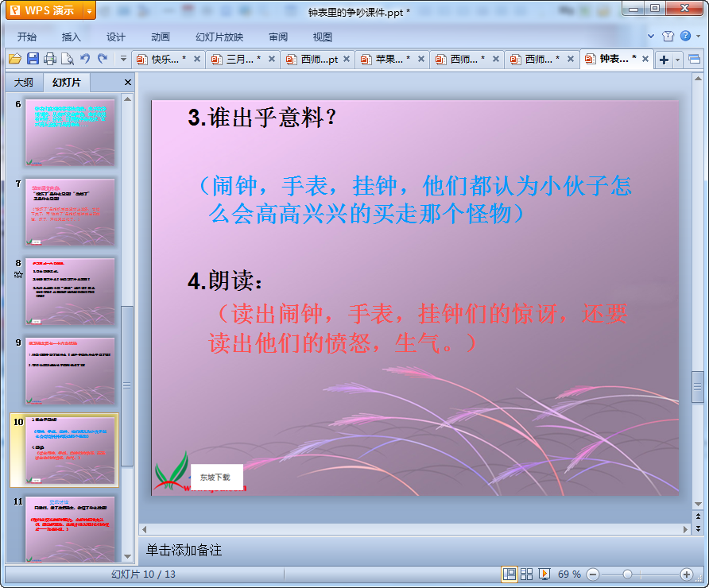Print using the printer icon

pos(50,59)
